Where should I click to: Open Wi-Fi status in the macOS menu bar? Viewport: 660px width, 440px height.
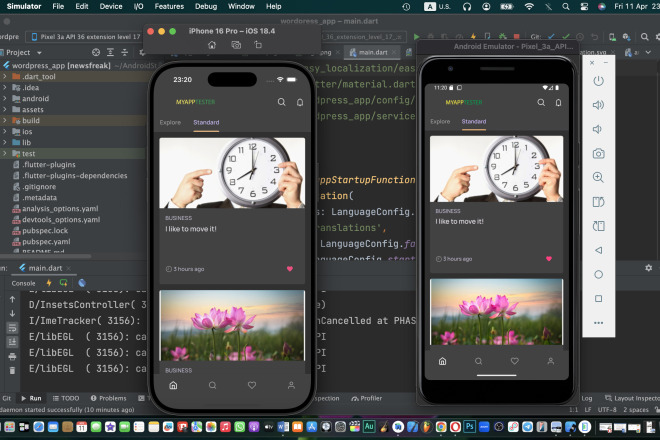click(529, 6)
